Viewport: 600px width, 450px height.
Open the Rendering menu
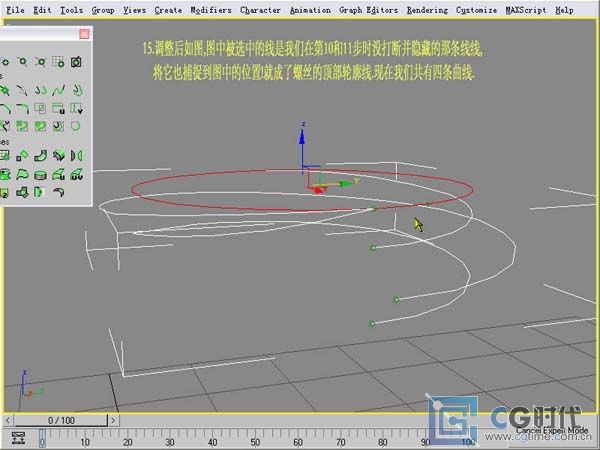point(427,10)
